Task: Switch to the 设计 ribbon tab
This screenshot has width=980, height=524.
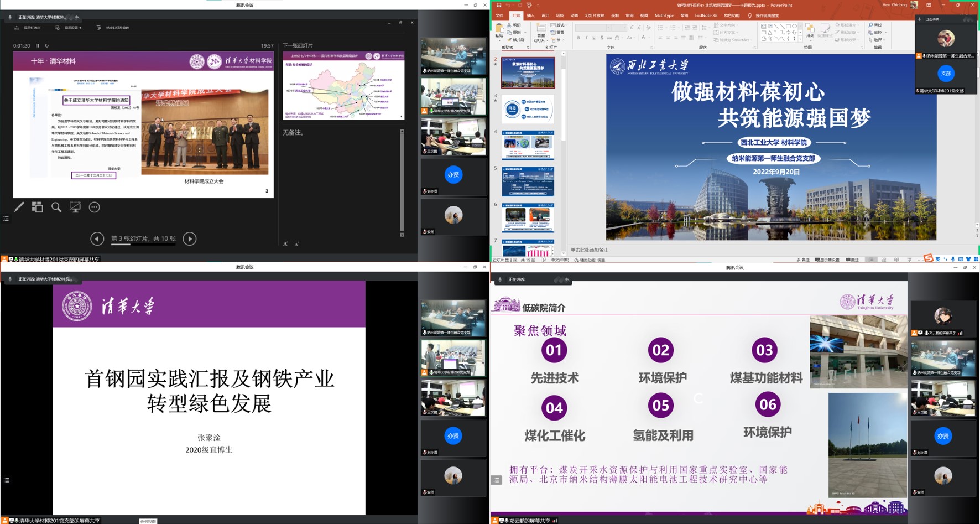Action: (545, 15)
